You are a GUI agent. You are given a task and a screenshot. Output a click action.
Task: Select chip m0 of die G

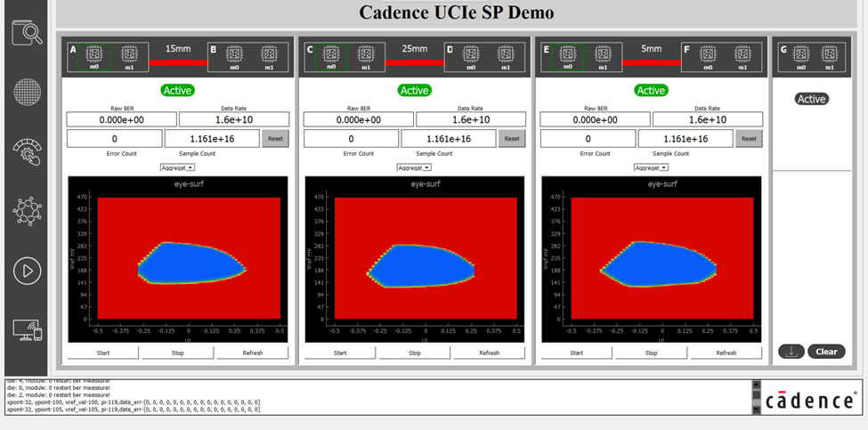point(801,57)
